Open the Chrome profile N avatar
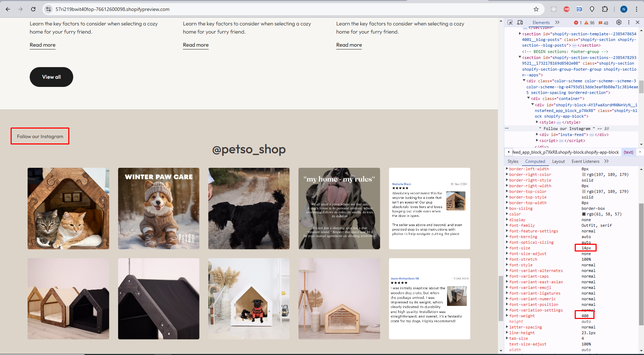This screenshot has height=355, width=644. pos(624,9)
